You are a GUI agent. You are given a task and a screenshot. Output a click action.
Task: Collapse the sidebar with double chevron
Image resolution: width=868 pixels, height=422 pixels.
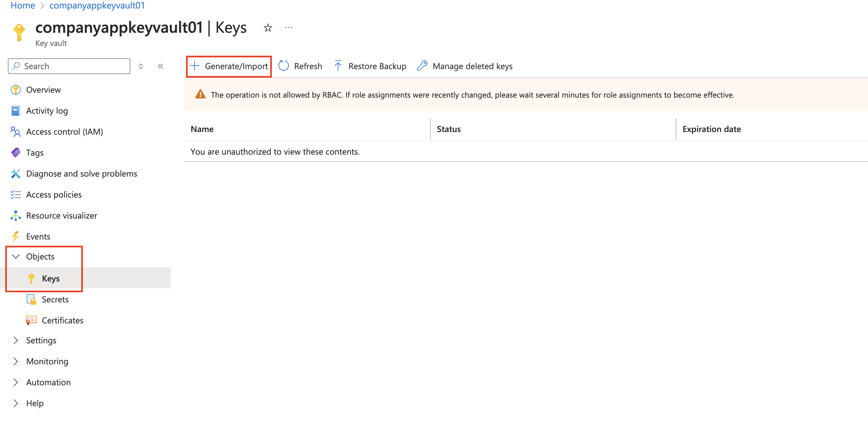point(160,66)
